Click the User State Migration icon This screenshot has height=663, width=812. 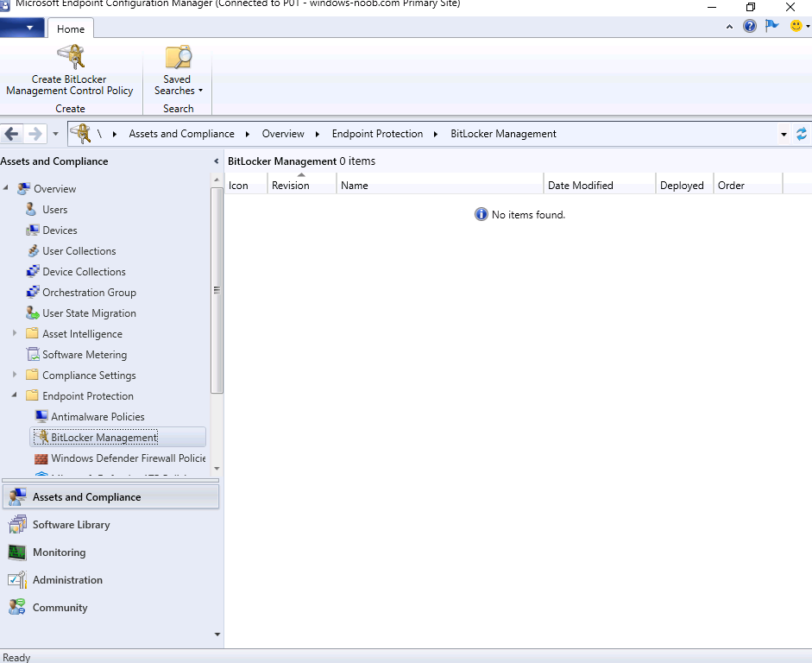click(x=33, y=313)
